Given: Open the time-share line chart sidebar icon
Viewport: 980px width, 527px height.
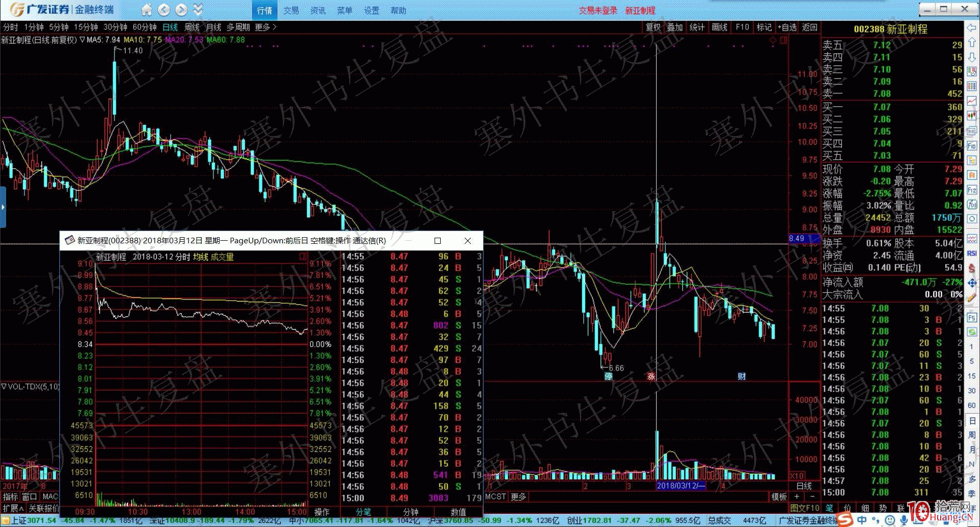Looking at the screenshot, I should click(x=972, y=101).
